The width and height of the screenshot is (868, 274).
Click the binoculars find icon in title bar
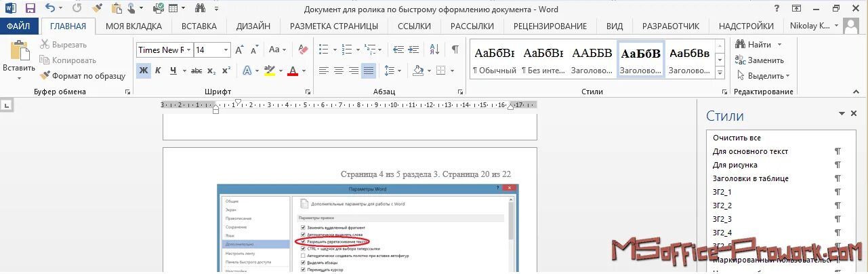(x=201, y=9)
